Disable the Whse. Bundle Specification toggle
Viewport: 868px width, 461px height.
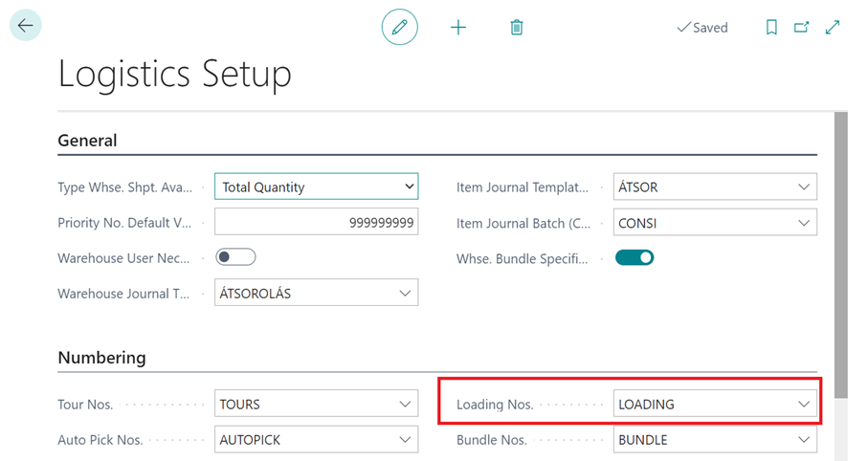[x=634, y=257]
